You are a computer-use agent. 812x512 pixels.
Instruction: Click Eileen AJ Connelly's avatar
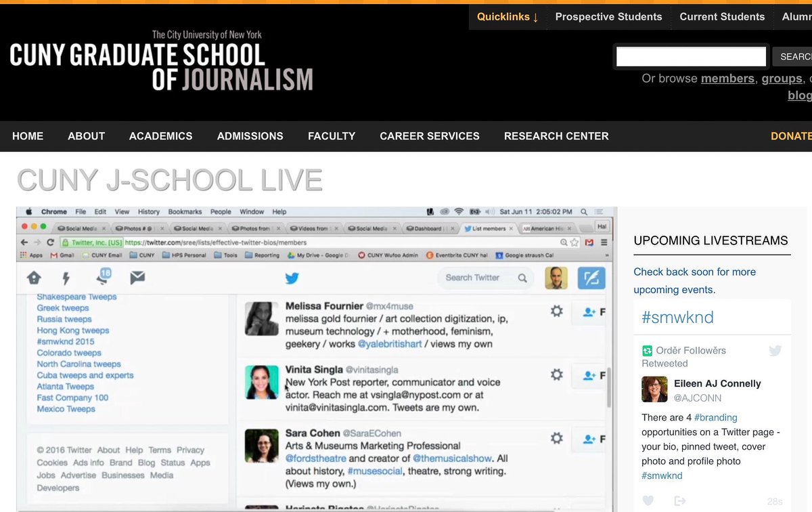654,389
